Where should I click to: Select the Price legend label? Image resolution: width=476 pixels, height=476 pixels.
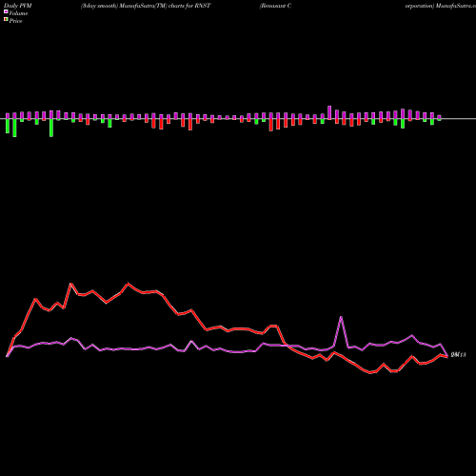(15, 21)
